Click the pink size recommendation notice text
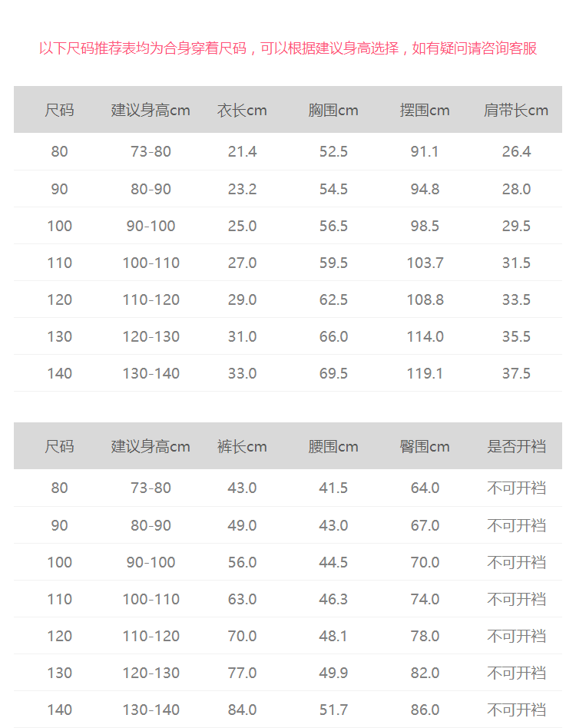Image resolution: width=576 pixels, height=728 pixels. 288,48
